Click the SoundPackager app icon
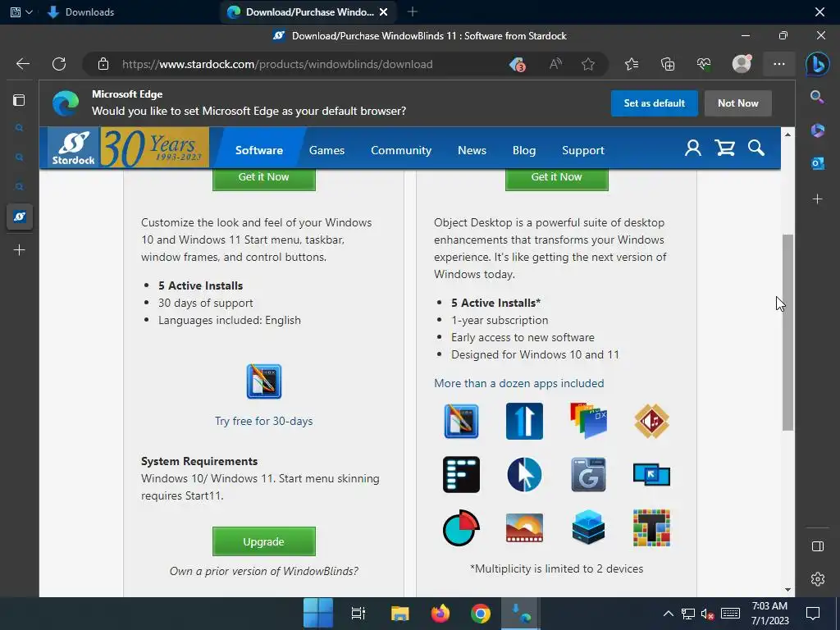This screenshot has width=840, height=630. (651, 421)
